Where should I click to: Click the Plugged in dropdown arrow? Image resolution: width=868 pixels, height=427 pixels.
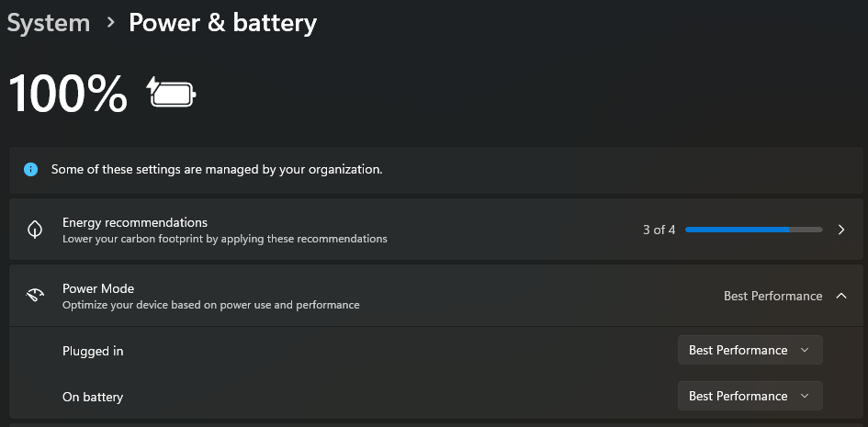805,350
